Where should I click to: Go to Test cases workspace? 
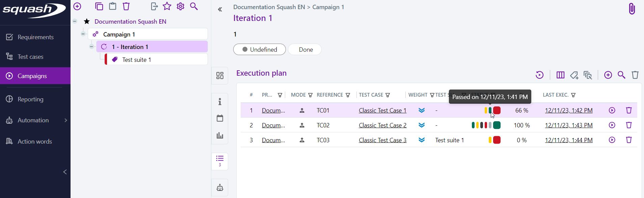coord(30,57)
